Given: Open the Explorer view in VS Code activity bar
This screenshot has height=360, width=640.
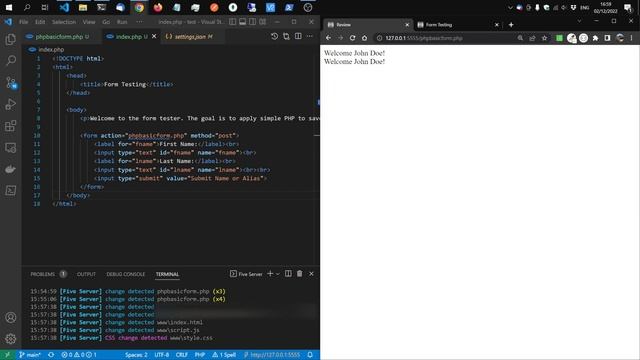Looking at the screenshot, I should click(x=11, y=39).
